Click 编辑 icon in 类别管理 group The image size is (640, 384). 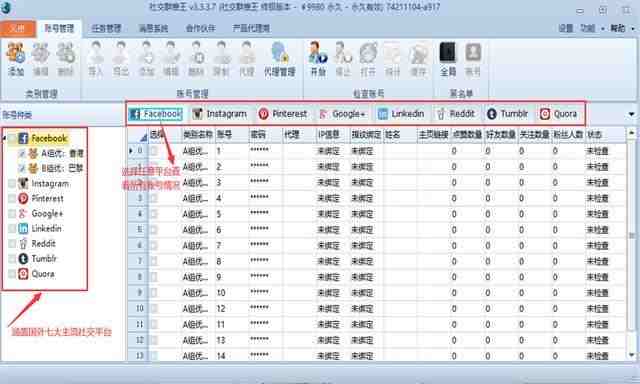(x=41, y=59)
